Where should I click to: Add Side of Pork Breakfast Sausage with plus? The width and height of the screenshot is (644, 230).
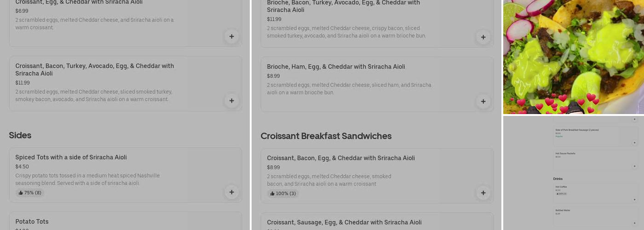pos(635,143)
